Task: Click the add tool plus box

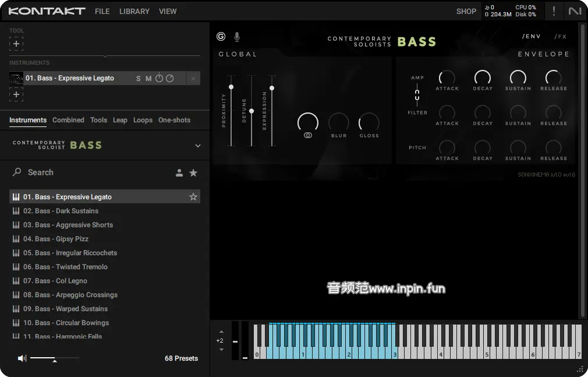Action: (x=16, y=44)
